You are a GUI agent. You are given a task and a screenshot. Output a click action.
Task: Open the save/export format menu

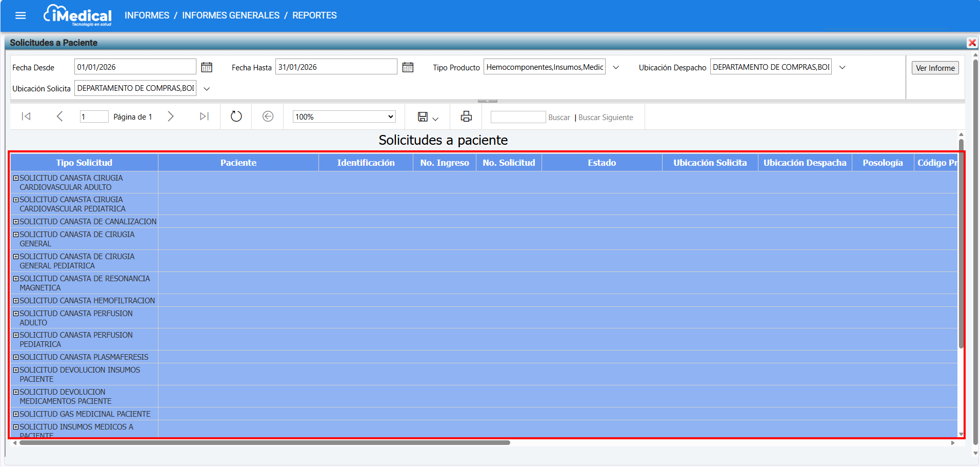428,117
